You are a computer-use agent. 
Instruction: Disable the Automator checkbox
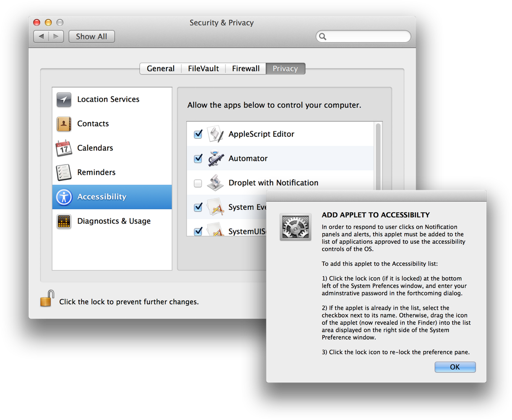click(198, 159)
